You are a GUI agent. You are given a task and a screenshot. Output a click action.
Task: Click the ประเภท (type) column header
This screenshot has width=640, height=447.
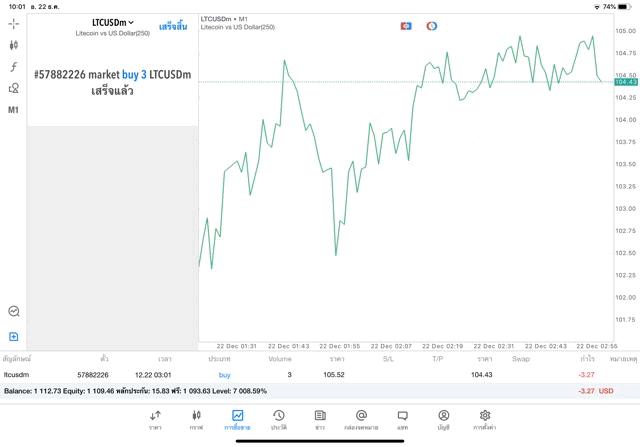tap(219, 359)
